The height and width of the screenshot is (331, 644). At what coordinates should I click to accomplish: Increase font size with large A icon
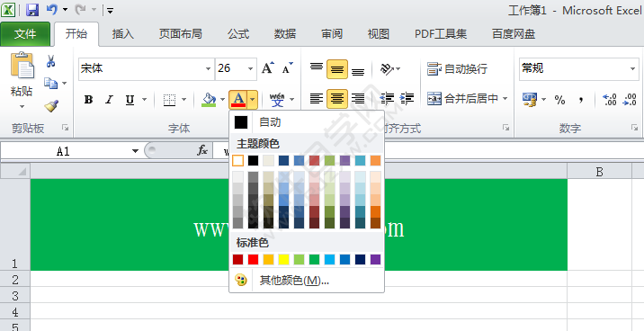pos(267,68)
